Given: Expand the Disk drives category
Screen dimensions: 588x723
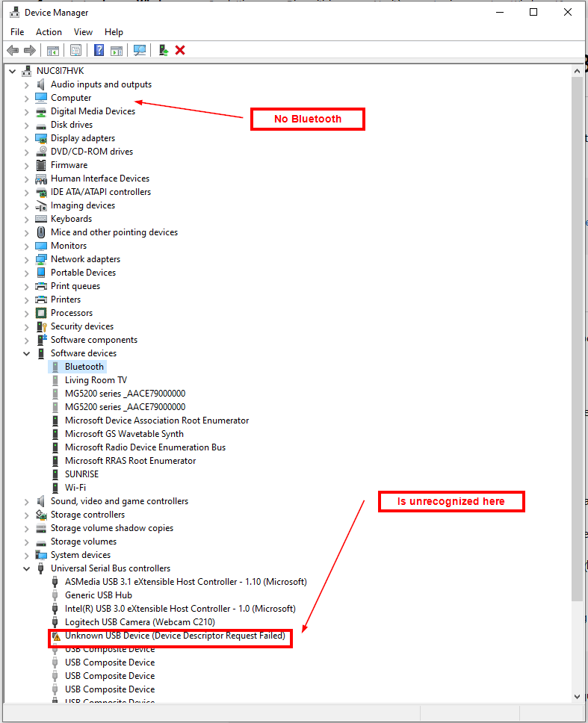Looking at the screenshot, I should click(x=26, y=125).
